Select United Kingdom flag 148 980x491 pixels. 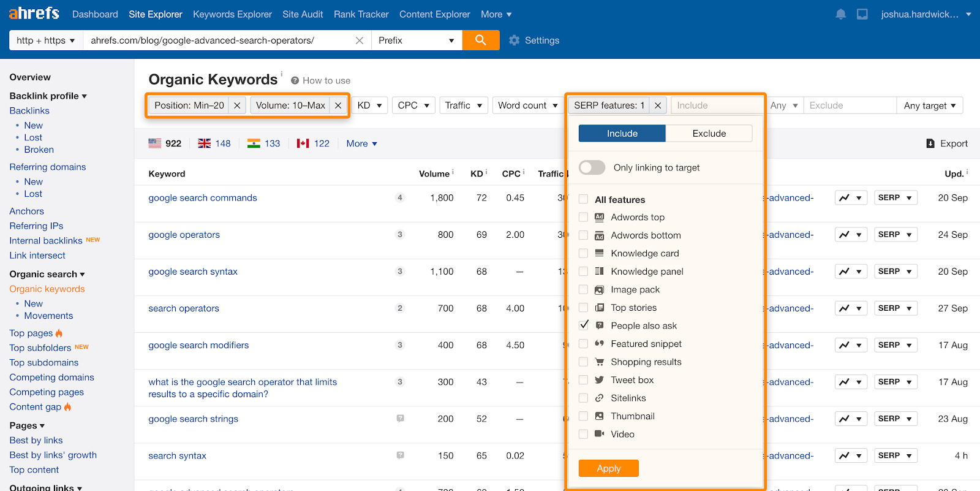coord(214,143)
